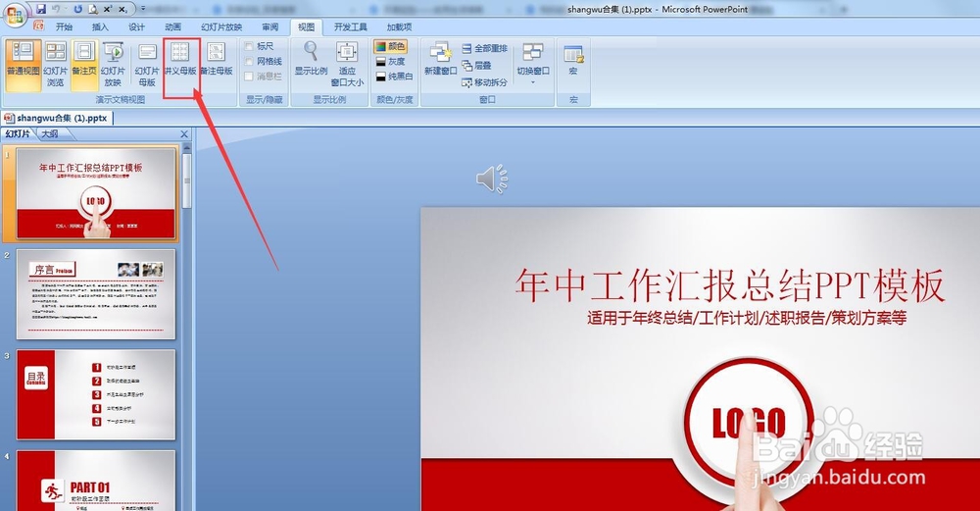Click the subtitle 适用于年终总结/工作计划 text
The width and height of the screenshot is (980, 511).
click(x=746, y=318)
